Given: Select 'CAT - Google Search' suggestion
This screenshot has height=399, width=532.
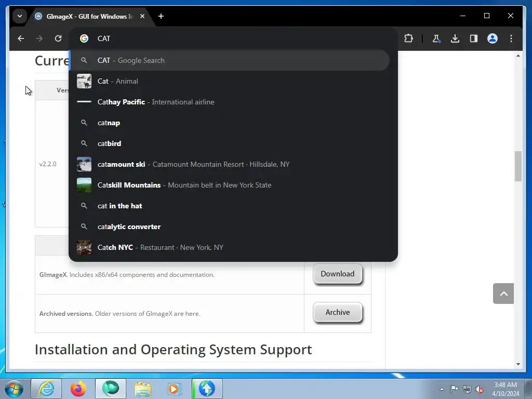Looking at the screenshot, I should click(x=229, y=60).
